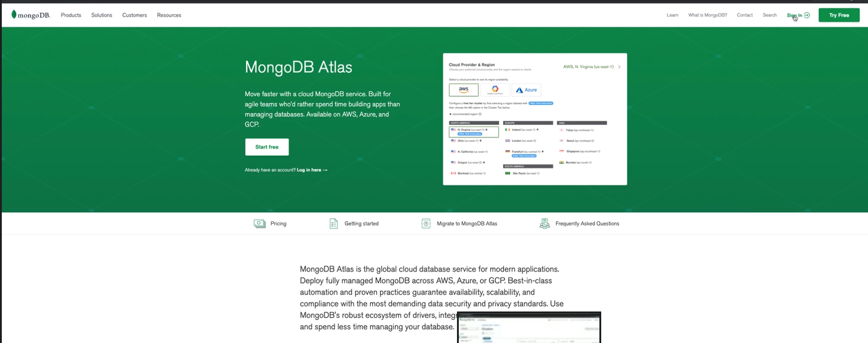Image resolution: width=868 pixels, height=343 pixels.
Task: Select the Montreal (ca-central-1) region
Action: point(468,173)
